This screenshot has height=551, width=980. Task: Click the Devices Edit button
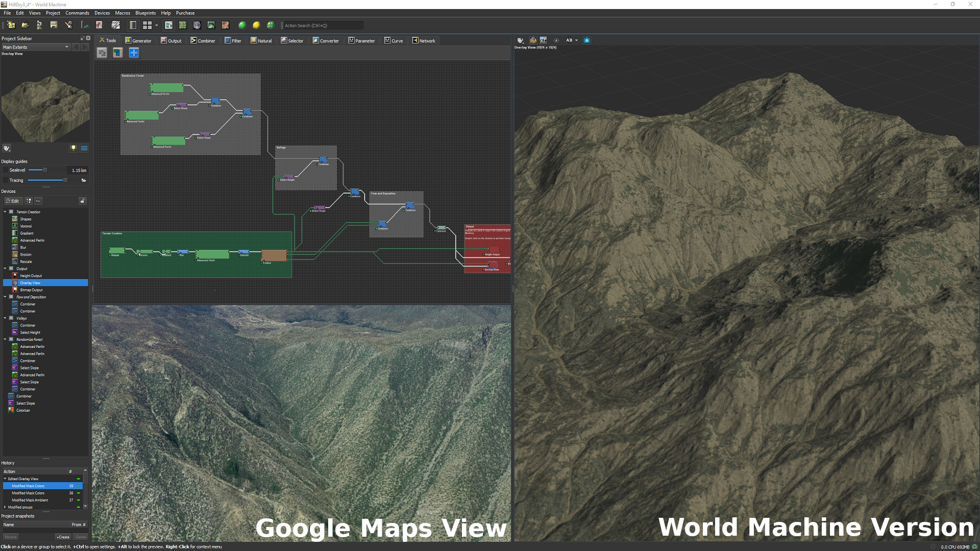13,201
